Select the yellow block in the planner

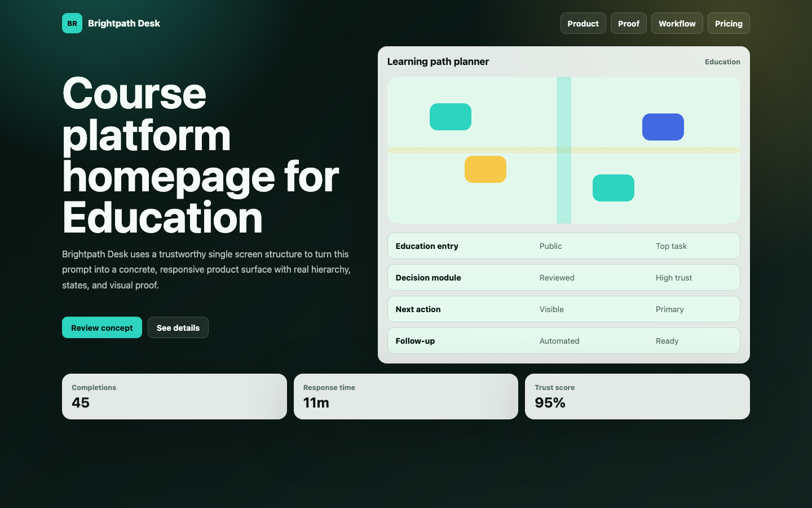point(486,169)
